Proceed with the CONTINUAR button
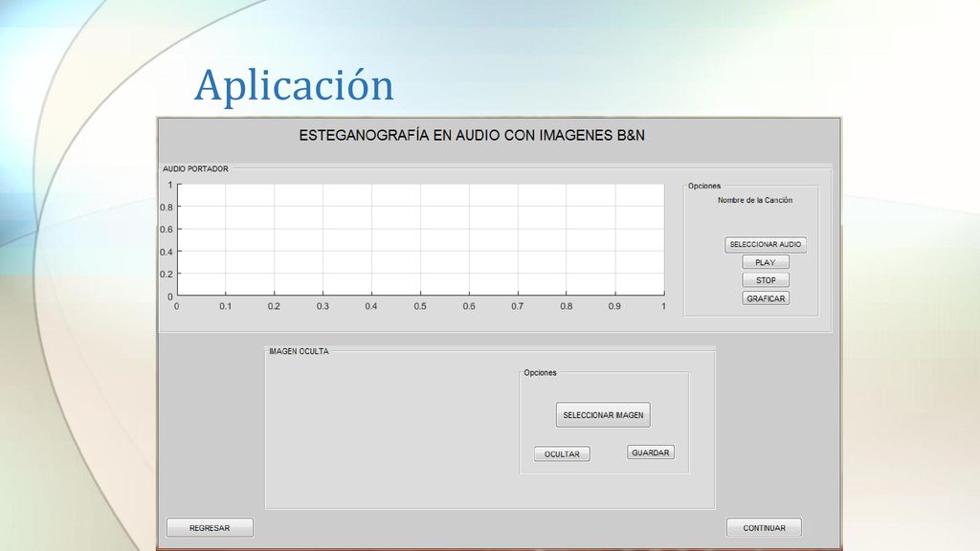 764,528
